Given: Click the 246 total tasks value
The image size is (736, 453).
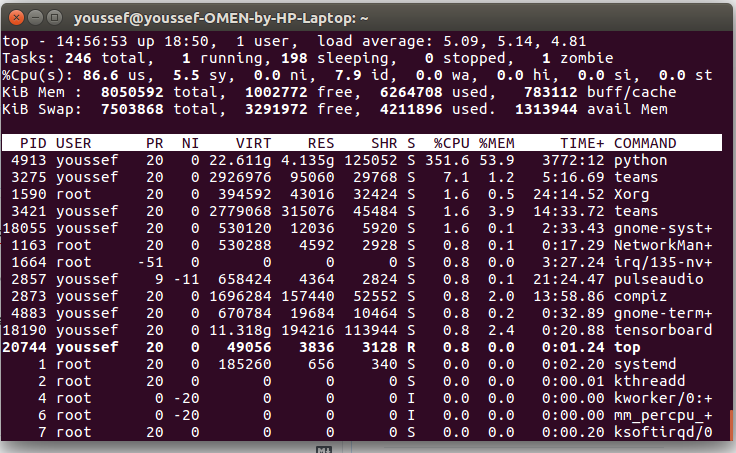Looking at the screenshot, I should (78, 58).
